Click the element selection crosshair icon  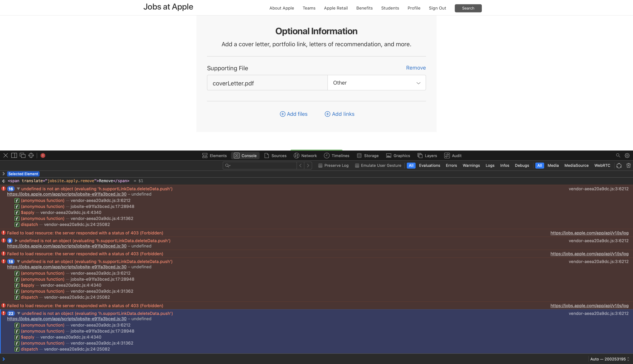click(31, 156)
